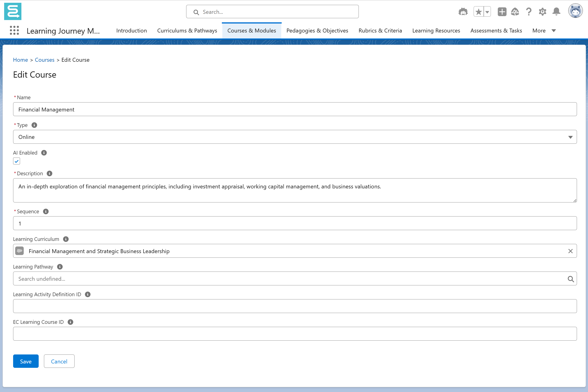Clear the selected Learning Curriculum
The image size is (588, 392).
570,251
